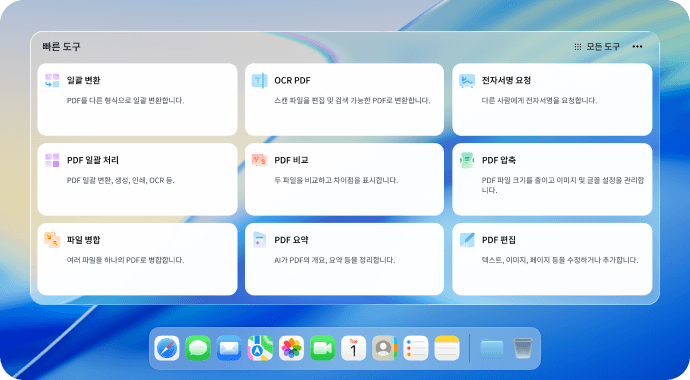Click the PDF 비교 compare icon

pos(259,160)
